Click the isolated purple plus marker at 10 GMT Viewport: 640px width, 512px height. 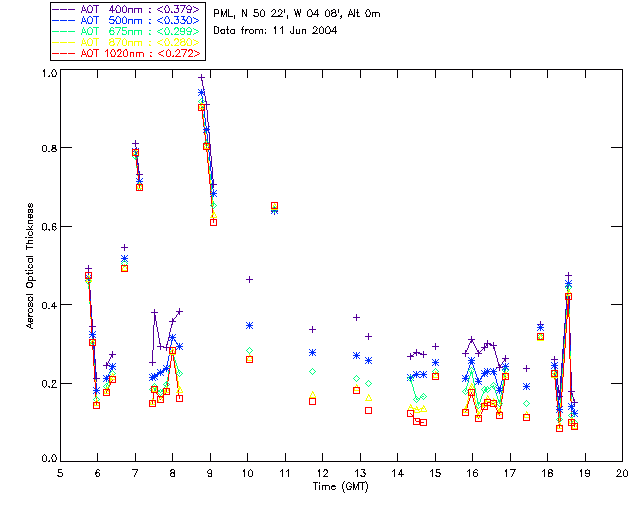(x=249, y=279)
